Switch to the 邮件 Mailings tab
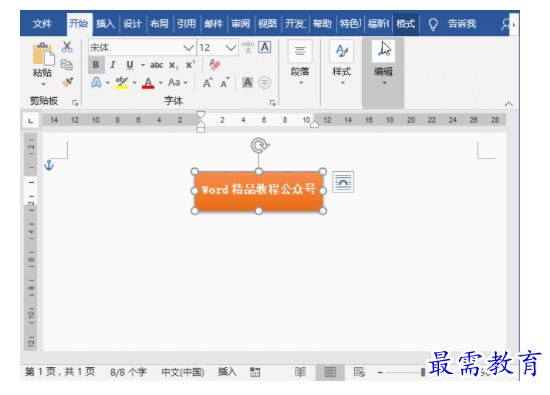This screenshot has height=395, width=550. [x=213, y=24]
